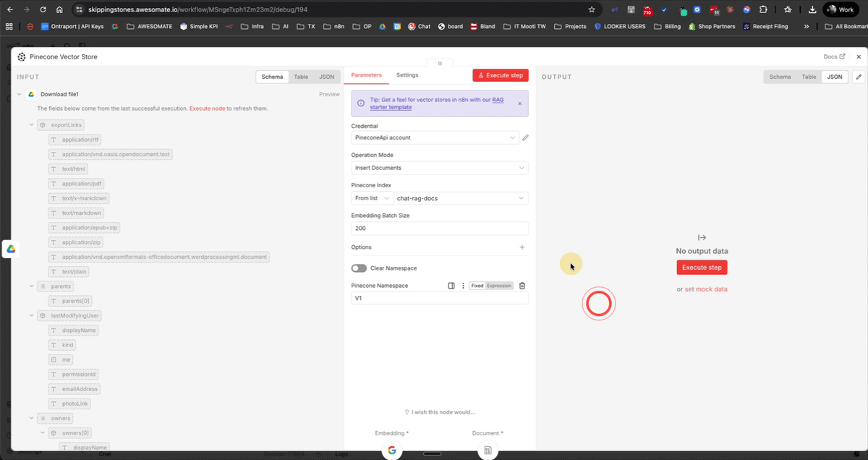
Task: Open the Operation Mode dropdown
Action: [x=440, y=168]
